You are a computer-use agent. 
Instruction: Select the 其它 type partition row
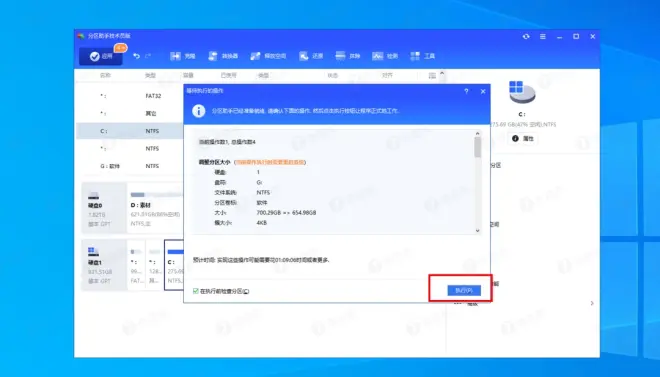coord(130,113)
